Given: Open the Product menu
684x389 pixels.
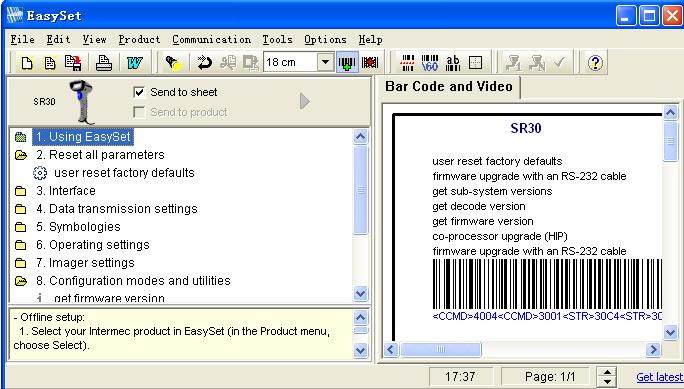Looking at the screenshot, I should (x=139, y=39).
